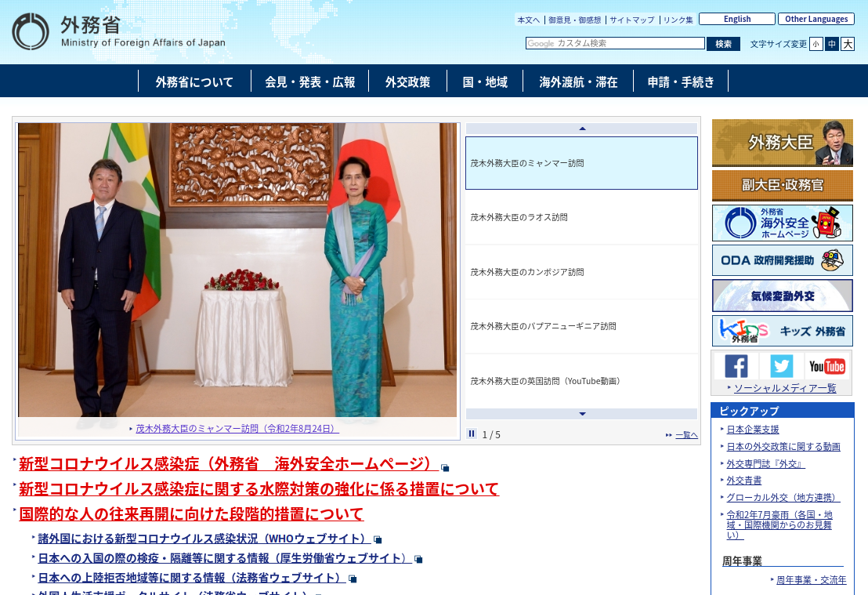This screenshot has width=868, height=595.
Task: Open the 法務省ウェブサイト landing denial link
Action: click(x=191, y=578)
